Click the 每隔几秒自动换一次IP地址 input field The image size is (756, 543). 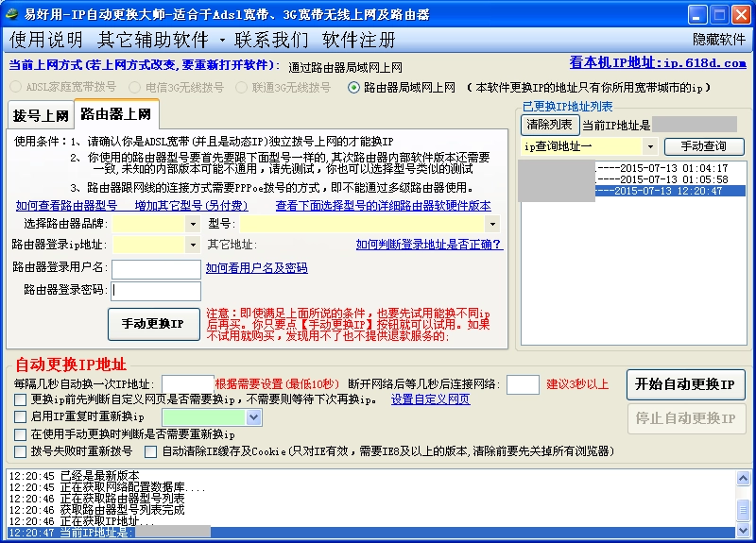[187, 384]
